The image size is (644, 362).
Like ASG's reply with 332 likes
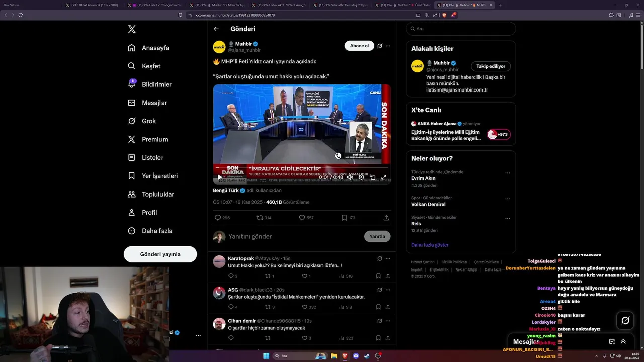coord(309,307)
